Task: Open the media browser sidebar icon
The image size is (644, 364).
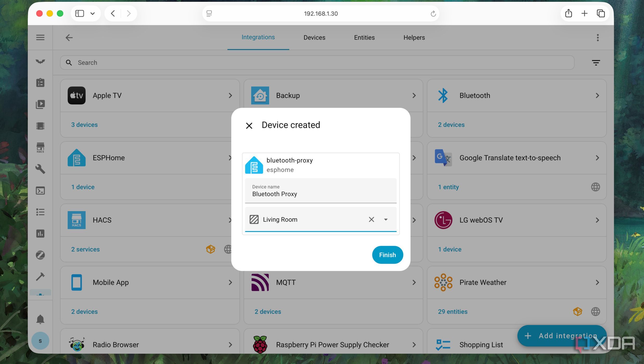Action: tap(40, 104)
